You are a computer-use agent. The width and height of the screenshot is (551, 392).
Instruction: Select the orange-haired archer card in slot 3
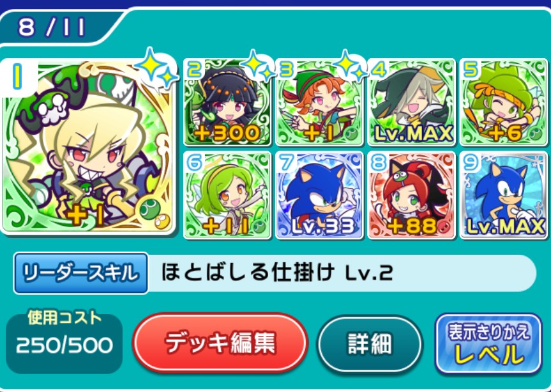(319, 102)
